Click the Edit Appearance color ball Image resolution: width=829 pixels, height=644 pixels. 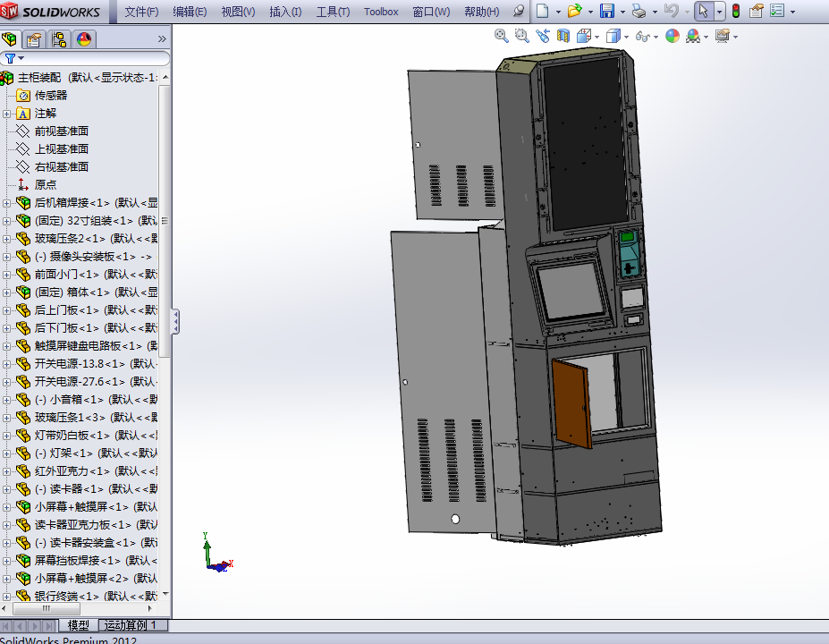click(672, 36)
